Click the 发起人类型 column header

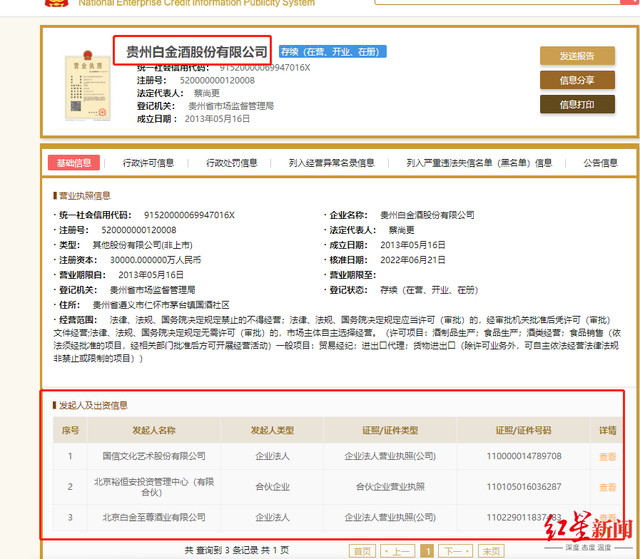pyautogui.click(x=272, y=430)
